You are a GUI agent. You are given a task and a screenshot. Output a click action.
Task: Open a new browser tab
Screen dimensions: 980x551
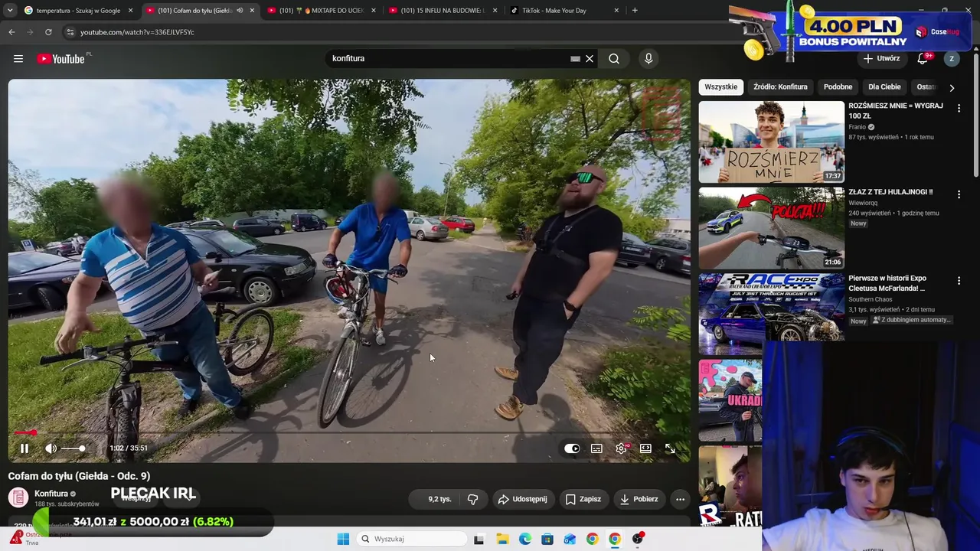point(635,11)
